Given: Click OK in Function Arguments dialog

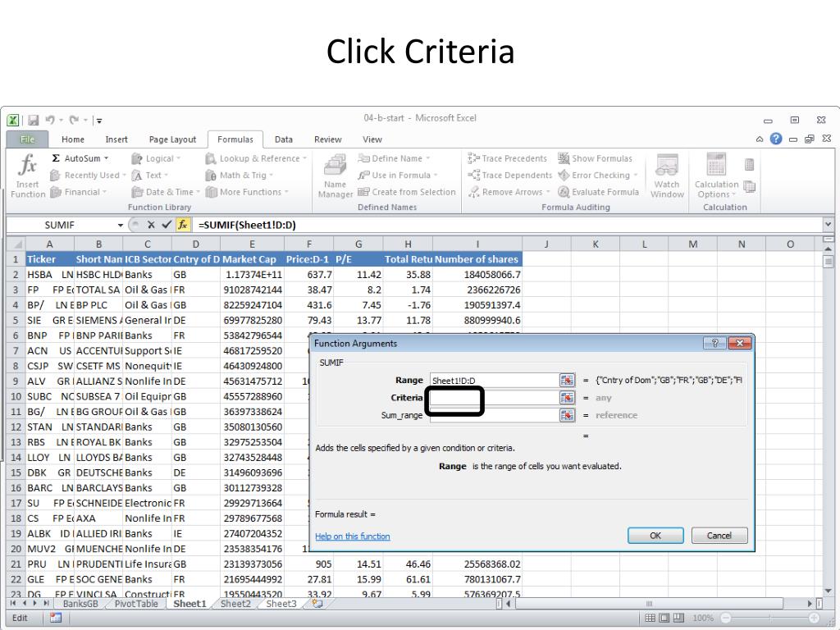Looking at the screenshot, I should [655, 535].
